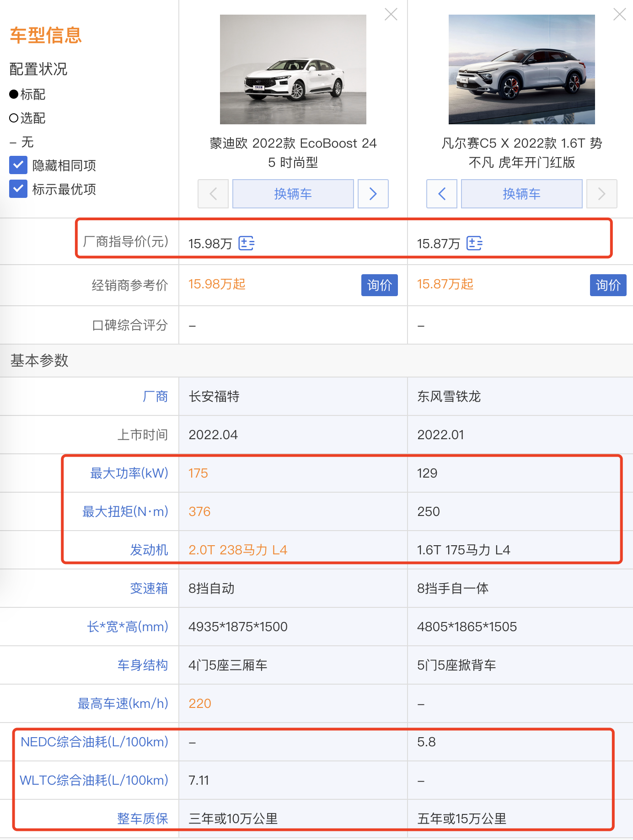The image size is (633, 840).
Task: Click the 基本参数 section header
Action: pyautogui.click(x=39, y=361)
